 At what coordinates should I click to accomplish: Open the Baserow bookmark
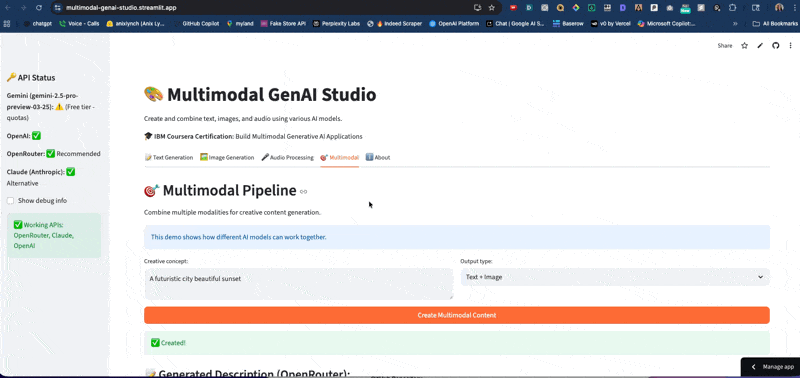click(568, 23)
